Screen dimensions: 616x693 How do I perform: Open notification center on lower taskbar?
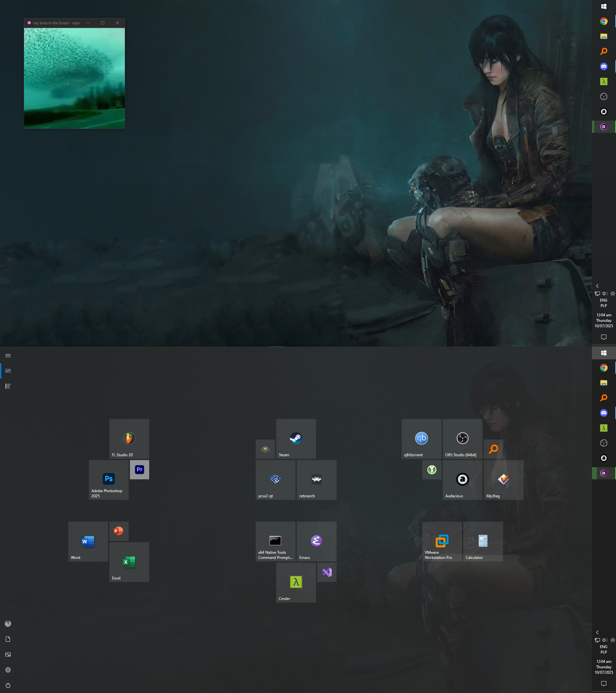(604, 683)
